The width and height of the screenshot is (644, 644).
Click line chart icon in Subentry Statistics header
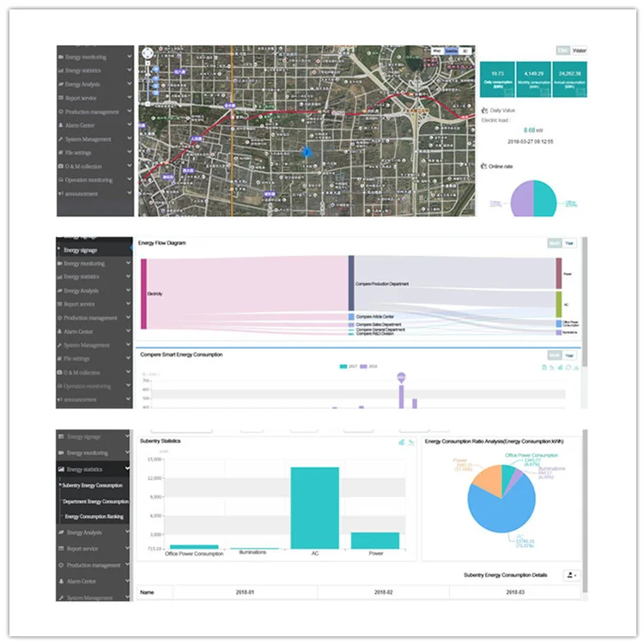[411, 442]
